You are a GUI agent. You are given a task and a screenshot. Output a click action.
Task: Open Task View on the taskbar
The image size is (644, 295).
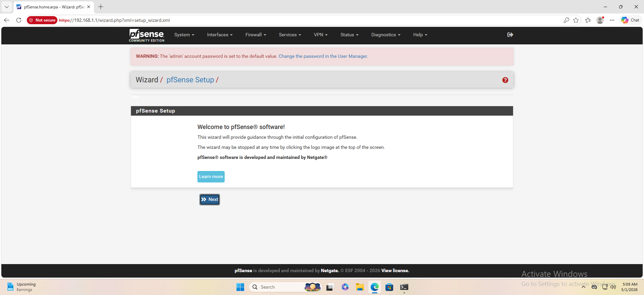point(329,287)
